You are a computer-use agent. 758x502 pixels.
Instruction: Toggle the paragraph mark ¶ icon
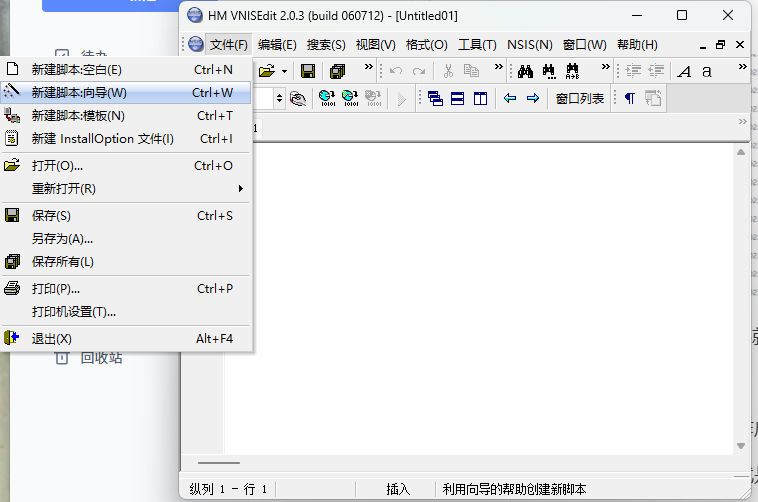tap(629, 99)
